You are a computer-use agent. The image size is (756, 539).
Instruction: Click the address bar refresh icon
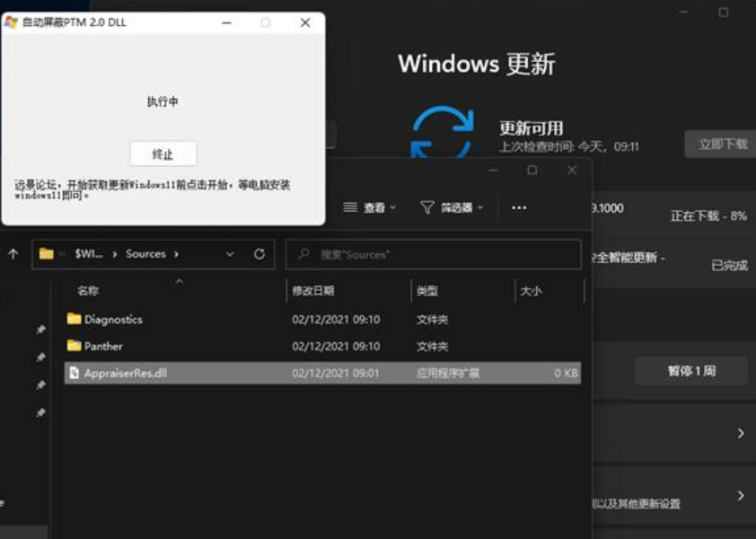pos(259,253)
